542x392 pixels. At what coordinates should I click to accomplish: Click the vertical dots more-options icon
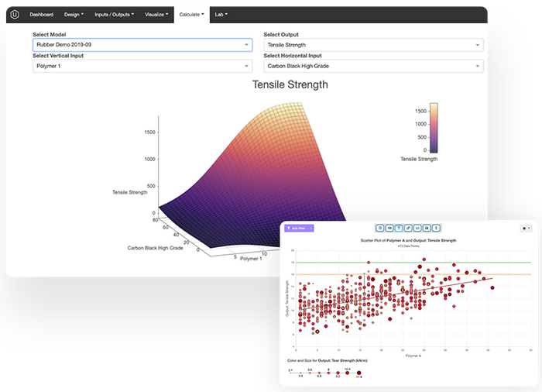[x=436, y=228]
